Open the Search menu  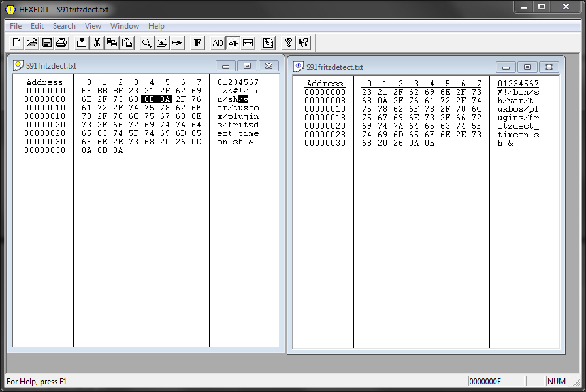tap(64, 26)
